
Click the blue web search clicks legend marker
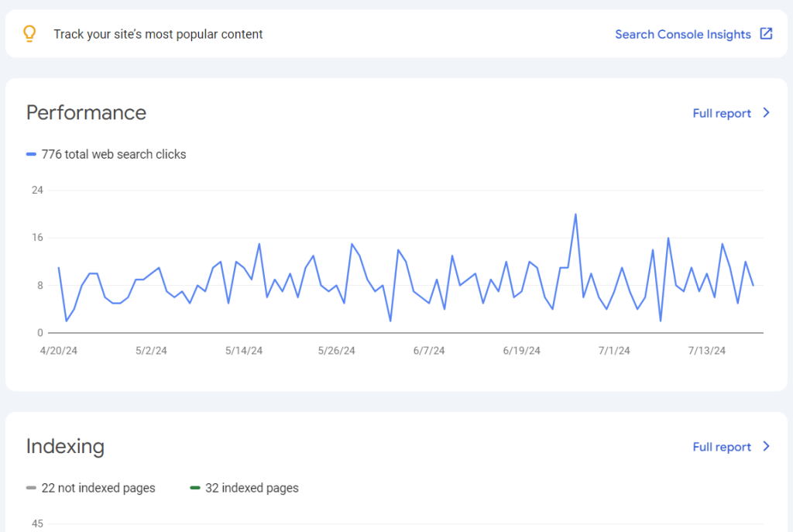click(31, 154)
